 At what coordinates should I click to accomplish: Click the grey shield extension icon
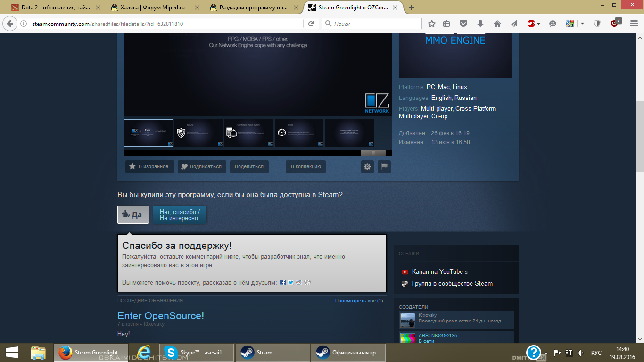point(597,24)
